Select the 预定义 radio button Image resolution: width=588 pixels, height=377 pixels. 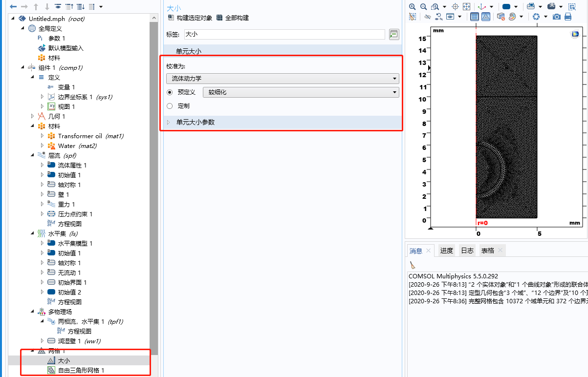coord(170,92)
